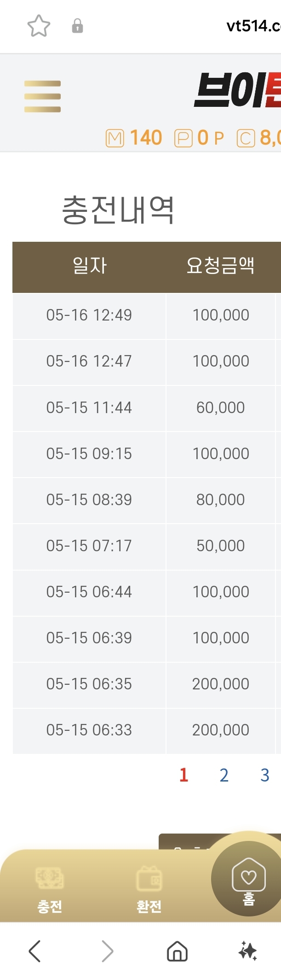This screenshot has height=980, width=281.
Task: Tap the sparkle AI assistant icon
Action: click(247, 951)
